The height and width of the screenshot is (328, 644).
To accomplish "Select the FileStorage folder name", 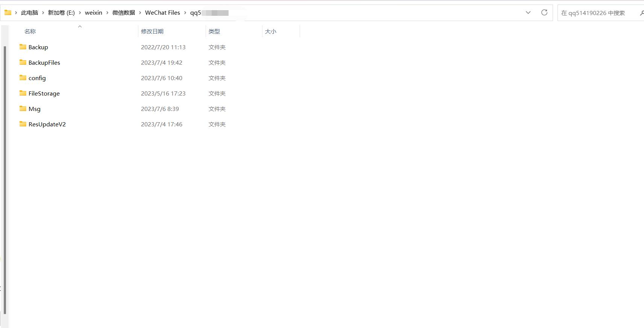I will click(x=44, y=94).
